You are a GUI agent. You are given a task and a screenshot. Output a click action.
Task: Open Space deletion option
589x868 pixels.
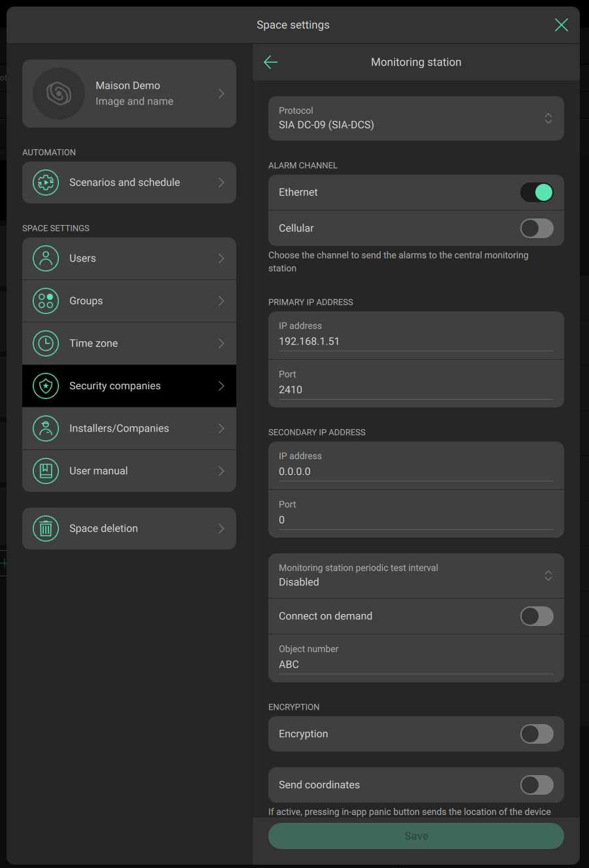click(x=129, y=529)
